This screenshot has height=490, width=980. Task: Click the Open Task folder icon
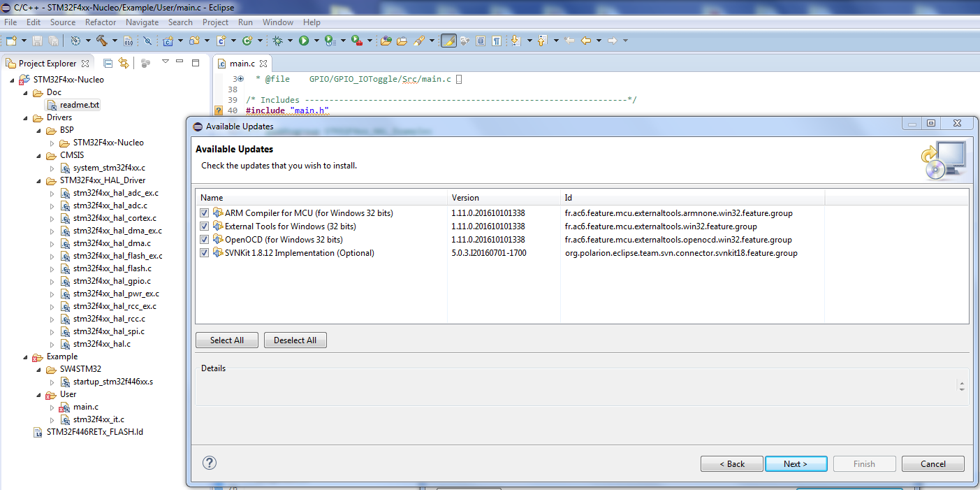(402, 41)
